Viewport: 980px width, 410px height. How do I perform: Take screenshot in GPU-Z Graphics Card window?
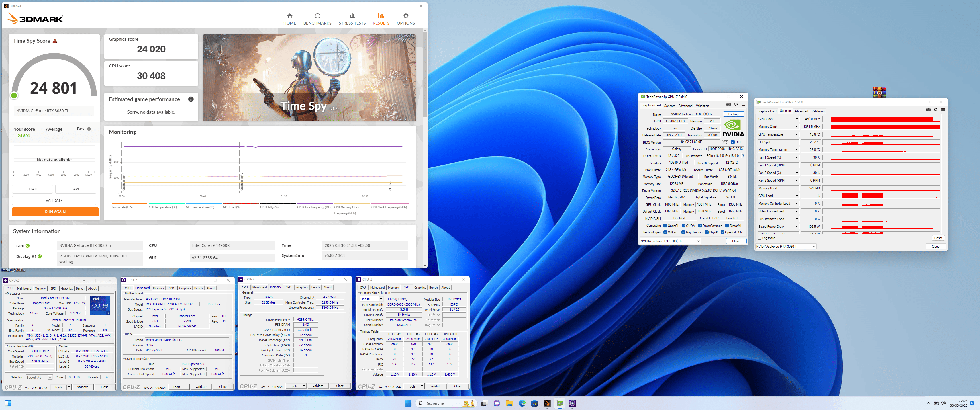click(x=728, y=104)
